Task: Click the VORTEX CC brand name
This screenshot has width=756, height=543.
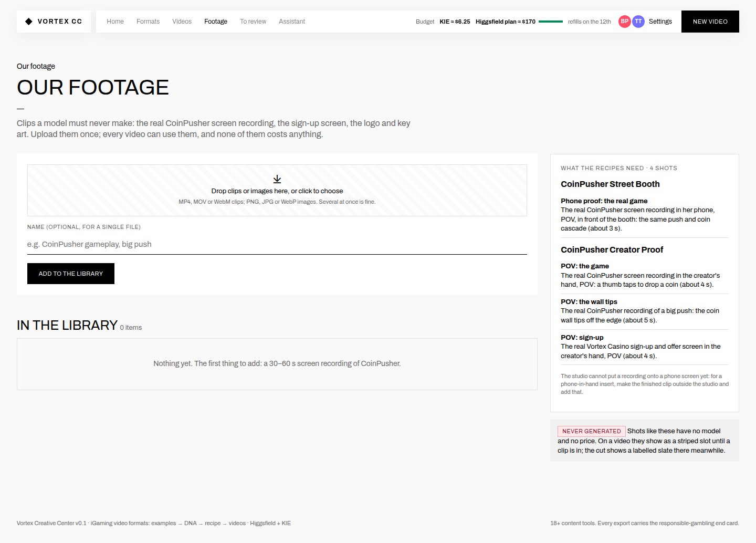Action: pyautogui.click(x=60, y=22)
